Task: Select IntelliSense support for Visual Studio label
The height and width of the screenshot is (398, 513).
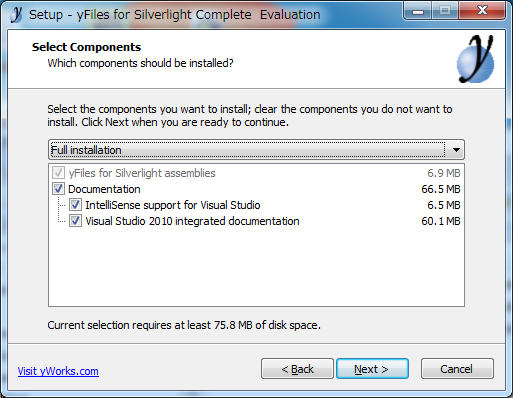Action: click(173, 205)
